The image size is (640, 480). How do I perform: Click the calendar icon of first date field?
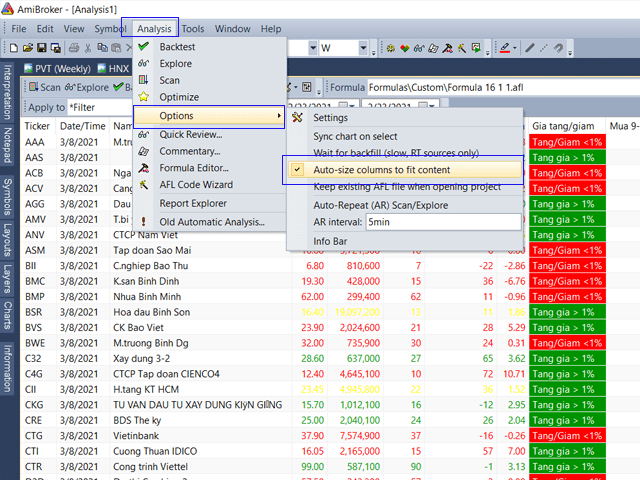pyautogui.click(x=344, y=105)
